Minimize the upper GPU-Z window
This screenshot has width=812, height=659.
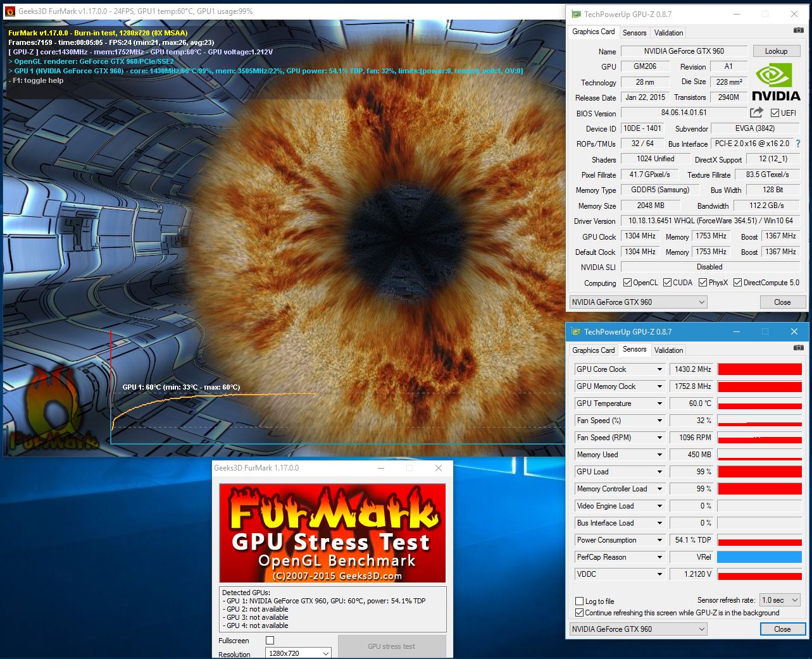click(x=737, y=14)
